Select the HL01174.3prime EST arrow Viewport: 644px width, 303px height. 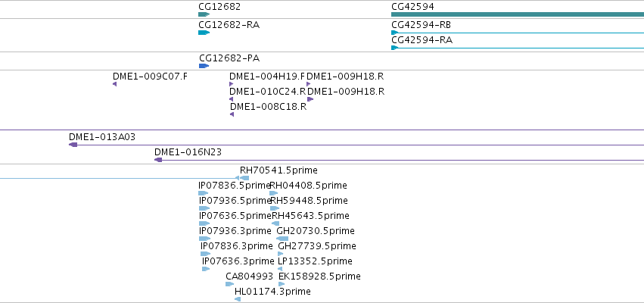point(238,299)
